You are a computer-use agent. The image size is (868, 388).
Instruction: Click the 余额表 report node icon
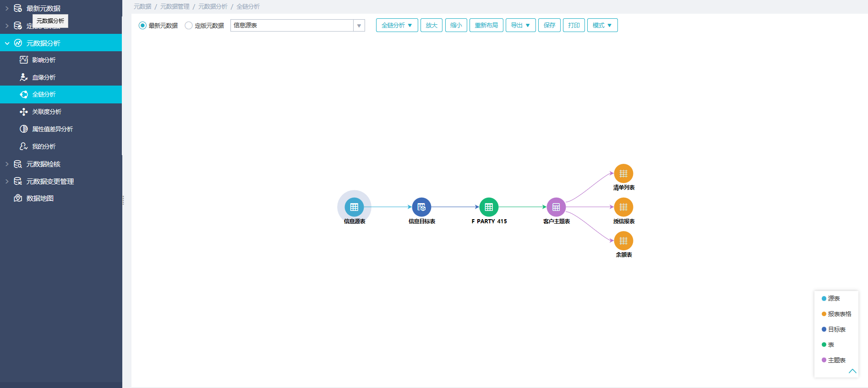tap(623, 241)
